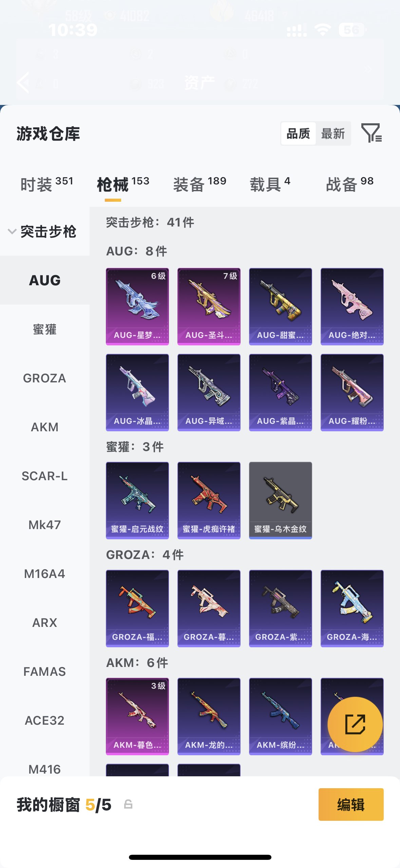Tap the 编辑 edit button
400x868 pixels.
tap(351, 804)
